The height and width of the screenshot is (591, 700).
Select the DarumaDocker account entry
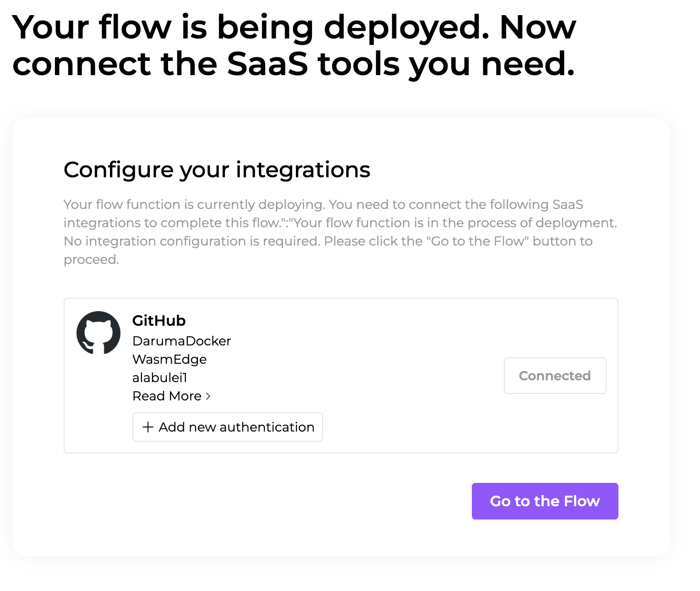point(181,341)
